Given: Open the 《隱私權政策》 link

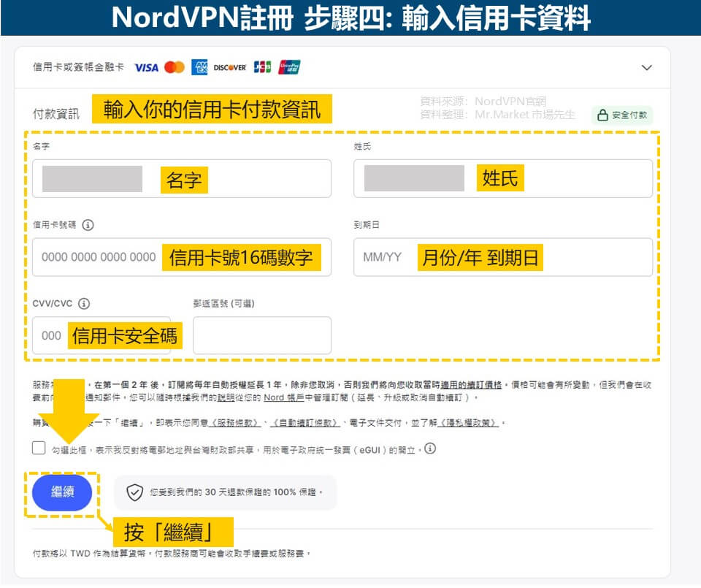Looking at the screenshot, I should click(469, 422).
